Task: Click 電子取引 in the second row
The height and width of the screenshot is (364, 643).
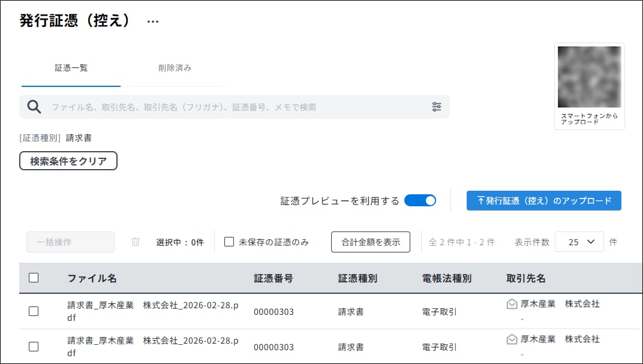Action: tap(439, 347)
